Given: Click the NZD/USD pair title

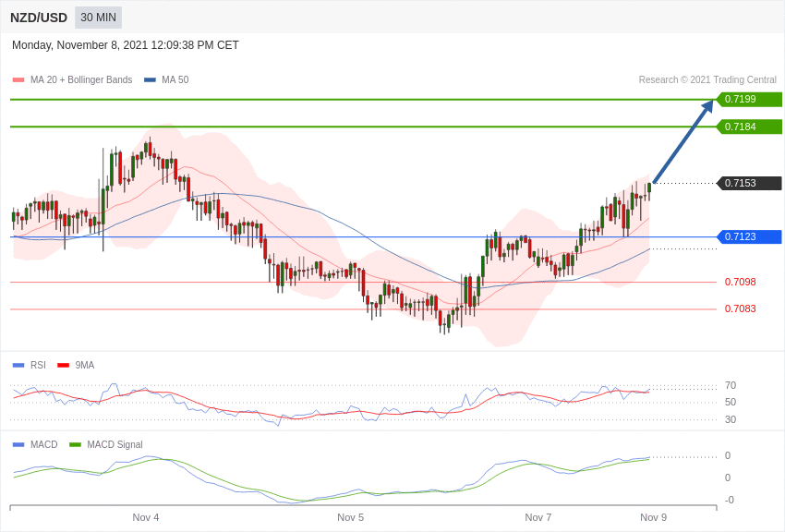Looking at the screenshot, I should point(39,18).
